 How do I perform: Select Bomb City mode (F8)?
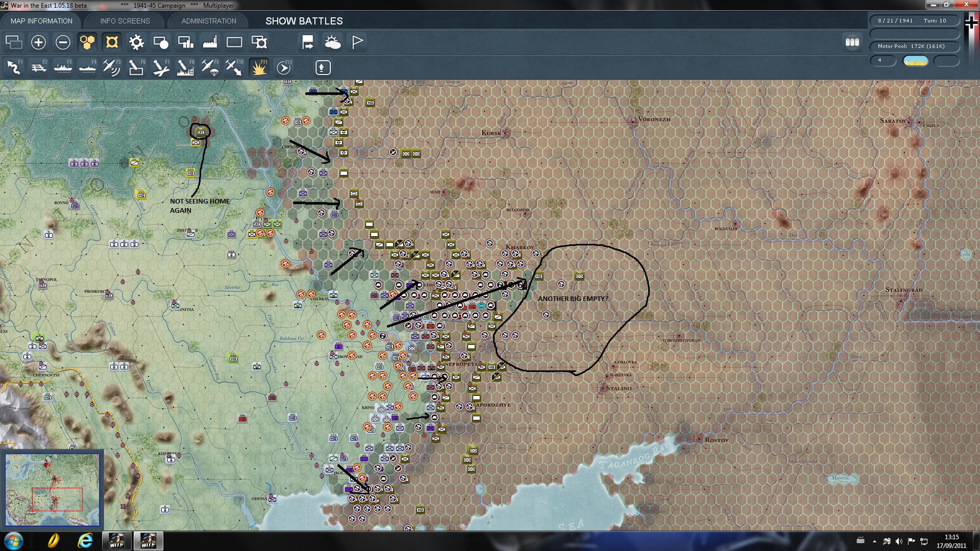185,67
